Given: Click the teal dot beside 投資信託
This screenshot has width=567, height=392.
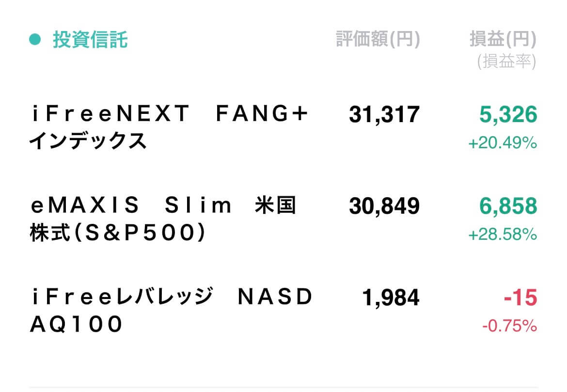Looking at the screenshot, I should tap(35, 39).
